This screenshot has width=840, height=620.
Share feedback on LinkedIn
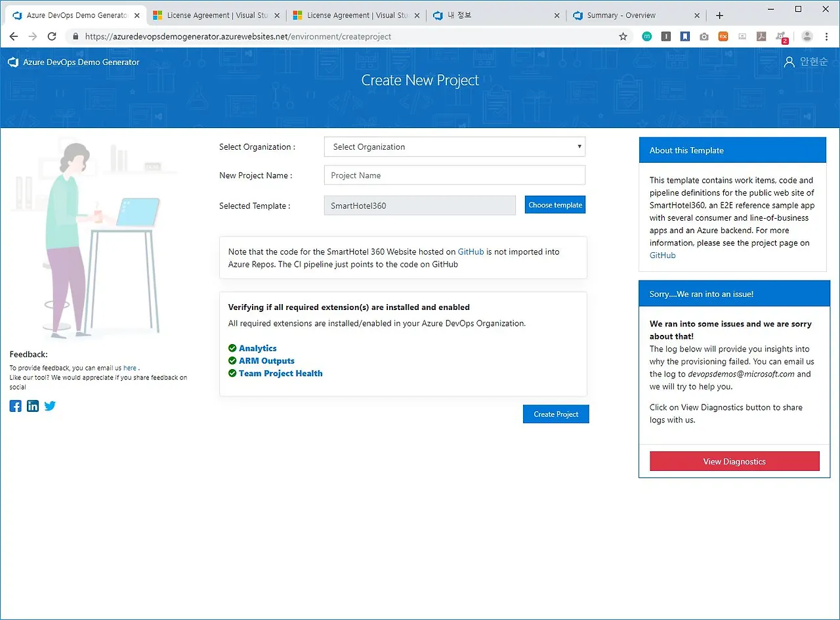point(33,406)
